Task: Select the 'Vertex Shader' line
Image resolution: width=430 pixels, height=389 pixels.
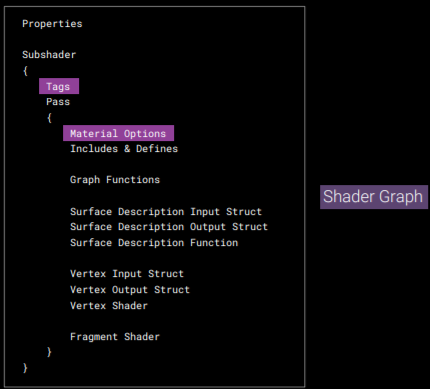Action: pyautogui.click(x=109, y=306)
